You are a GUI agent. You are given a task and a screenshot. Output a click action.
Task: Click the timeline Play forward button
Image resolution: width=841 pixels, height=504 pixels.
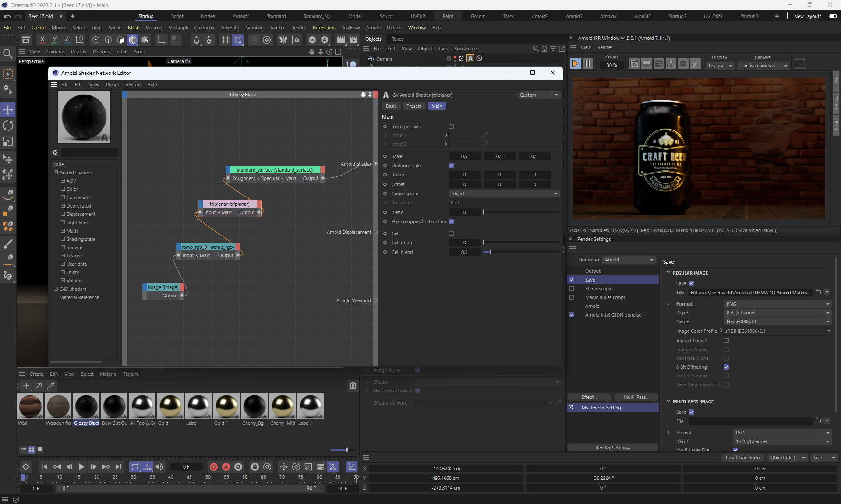coord(81,467)
